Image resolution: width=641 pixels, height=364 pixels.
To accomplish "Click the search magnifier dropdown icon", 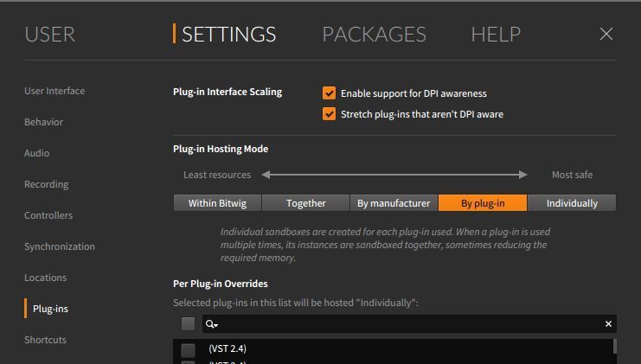I will click(212, 324).
